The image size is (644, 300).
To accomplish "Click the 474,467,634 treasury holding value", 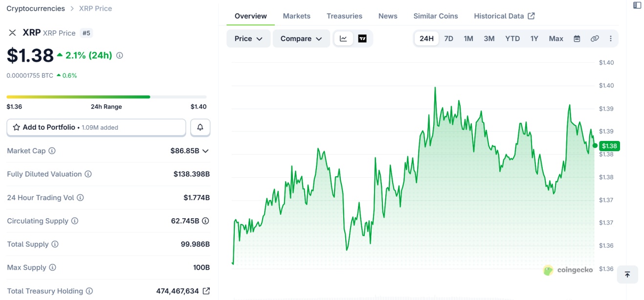I will [178, 291].
